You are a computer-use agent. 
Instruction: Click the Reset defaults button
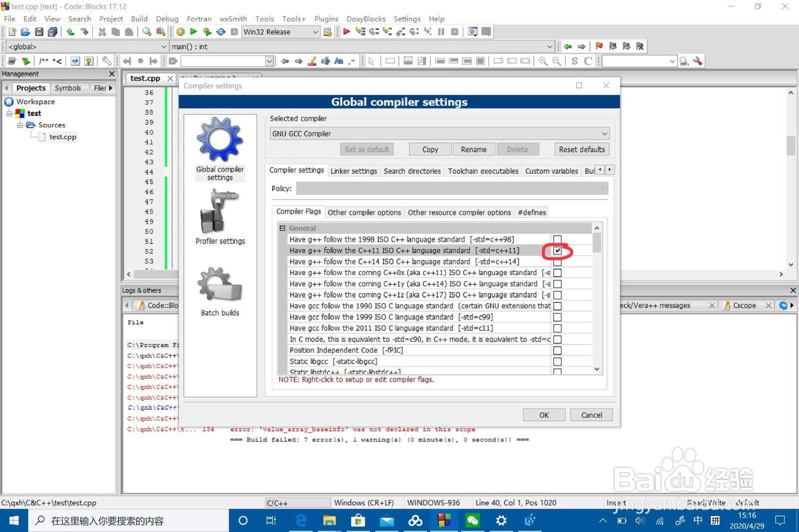(x=582, y=149)
